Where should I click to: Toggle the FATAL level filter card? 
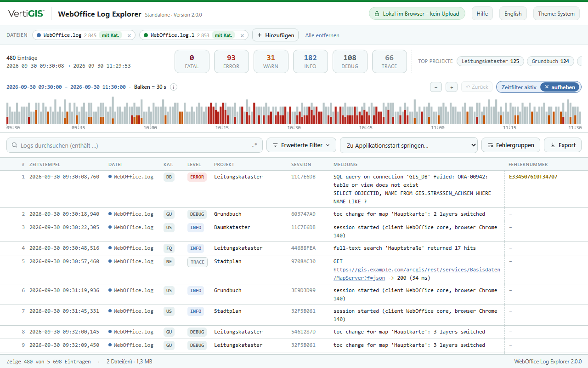(x=192, y=62)
